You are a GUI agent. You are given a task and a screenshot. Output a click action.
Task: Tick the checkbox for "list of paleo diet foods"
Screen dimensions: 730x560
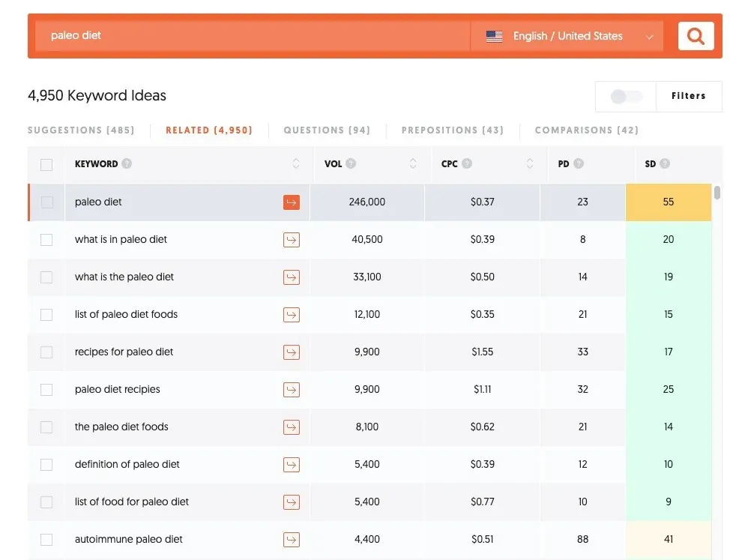click(46, 314)
